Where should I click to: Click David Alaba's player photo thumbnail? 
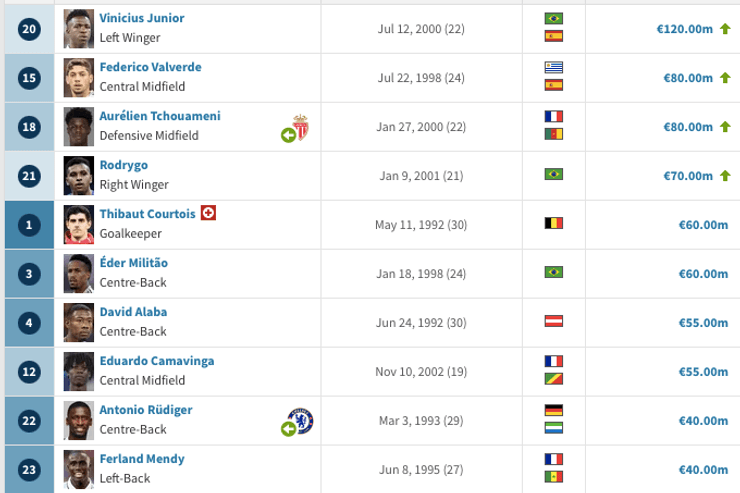pyautogui.click(x=78, y=323)
